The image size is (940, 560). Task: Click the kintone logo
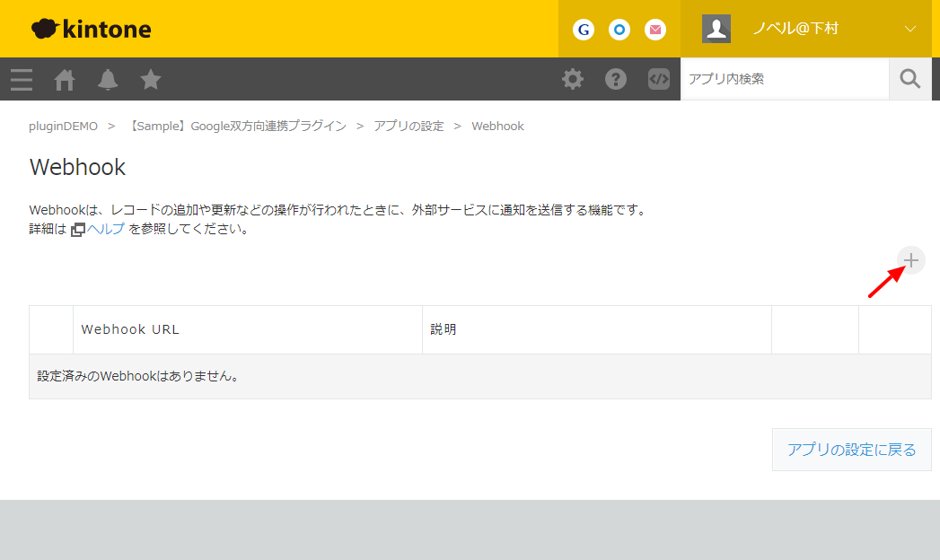[x=91, y=29]
